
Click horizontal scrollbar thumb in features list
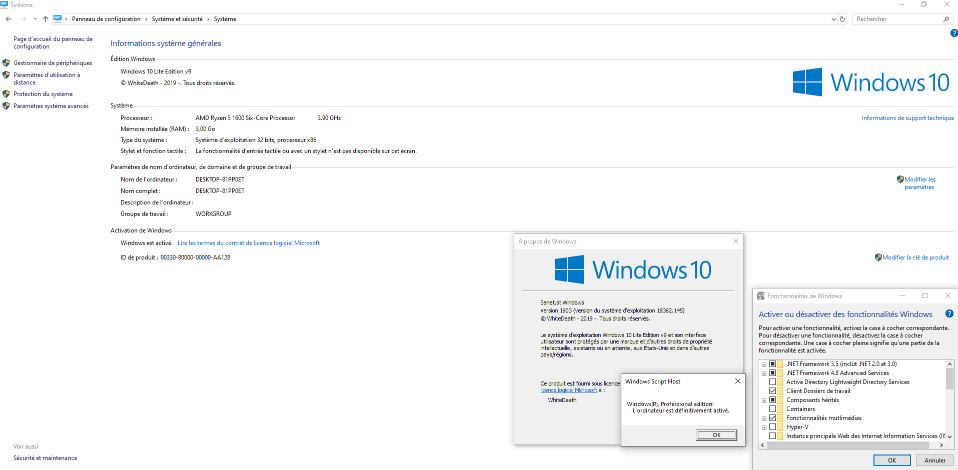pos(849,445)
